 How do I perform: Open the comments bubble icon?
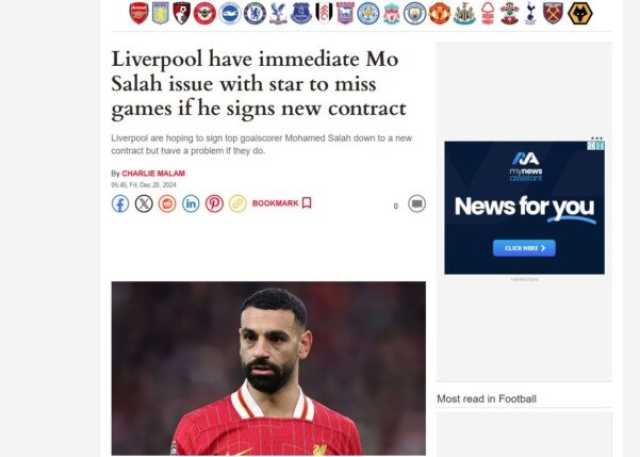(x=417, y=204)
